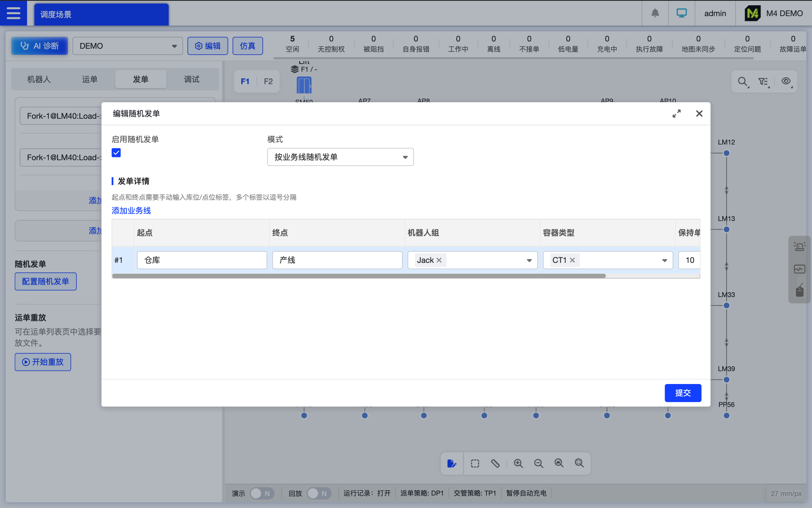The height and width of the screenshot is (508, 812).
Task: Switch to the 机器人 tab
Action: pos(39,79)
